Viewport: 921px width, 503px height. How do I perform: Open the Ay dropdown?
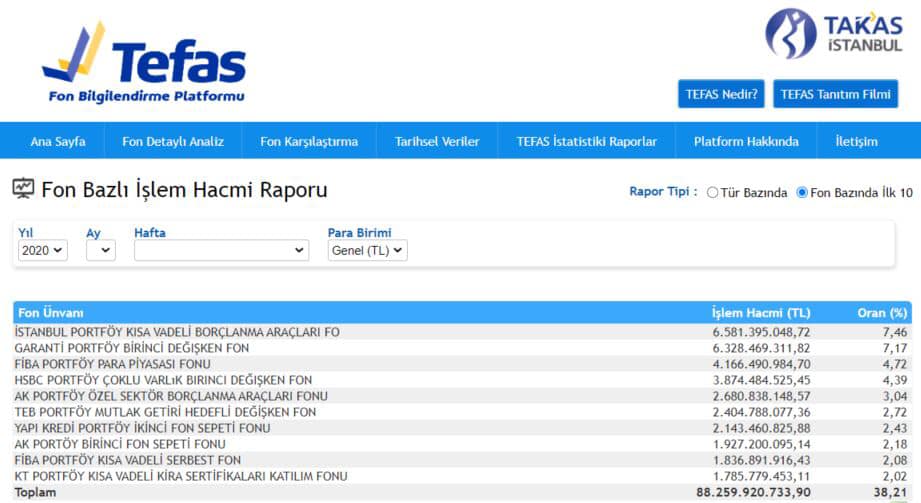tap(101, 250)
